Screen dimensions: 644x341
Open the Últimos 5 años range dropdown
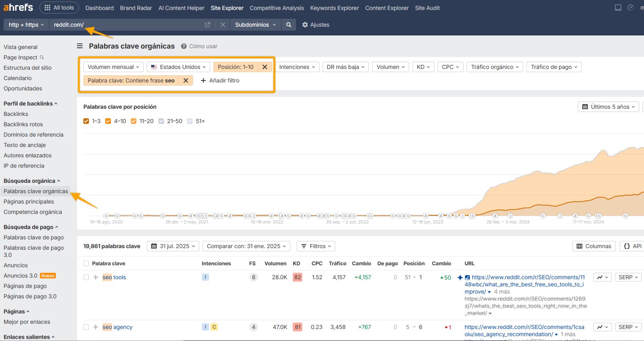click(x=609, y=107)
